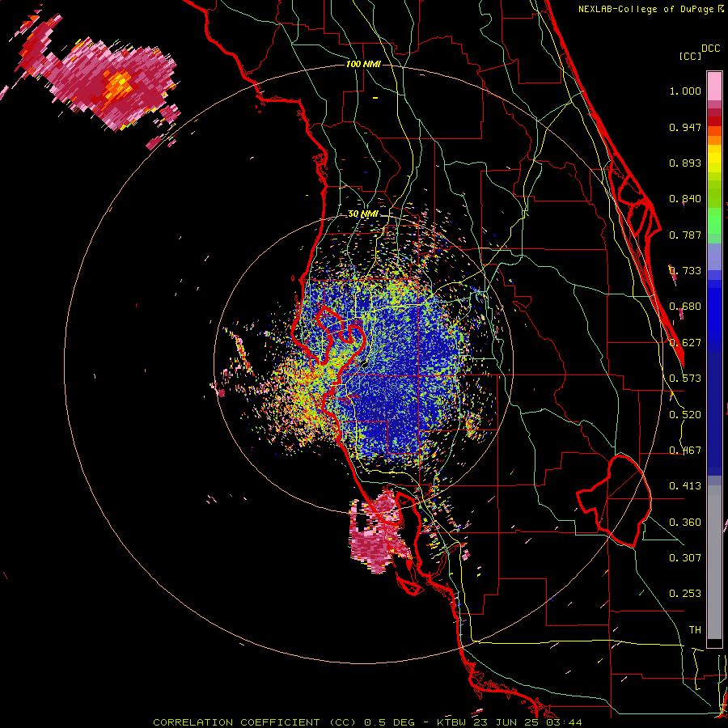The image size is (728, 728).
Task: Select the 0.413 scale value
Action: click(x=685, y=485)
